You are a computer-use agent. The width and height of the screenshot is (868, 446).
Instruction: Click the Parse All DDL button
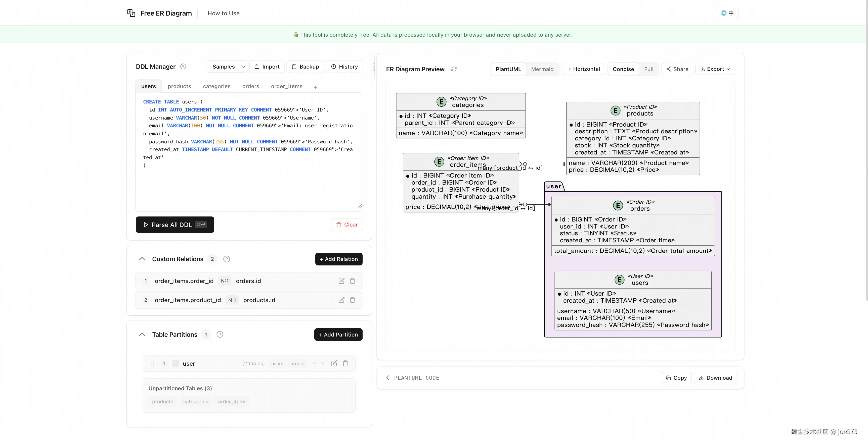coord(175,225)
